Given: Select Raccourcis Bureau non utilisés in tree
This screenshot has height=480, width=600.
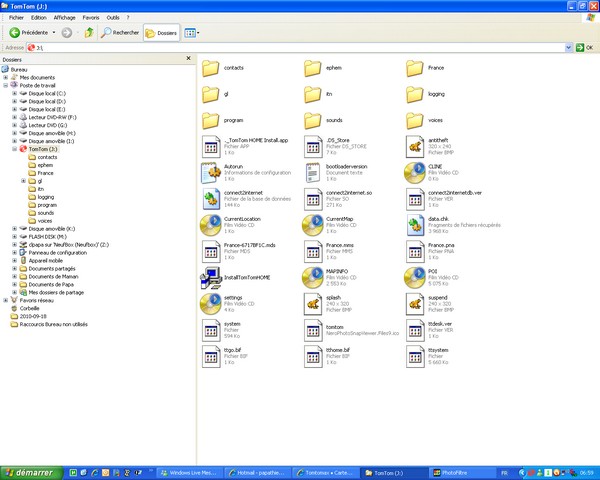Looking at the screenshot, I should pos(54,324).
